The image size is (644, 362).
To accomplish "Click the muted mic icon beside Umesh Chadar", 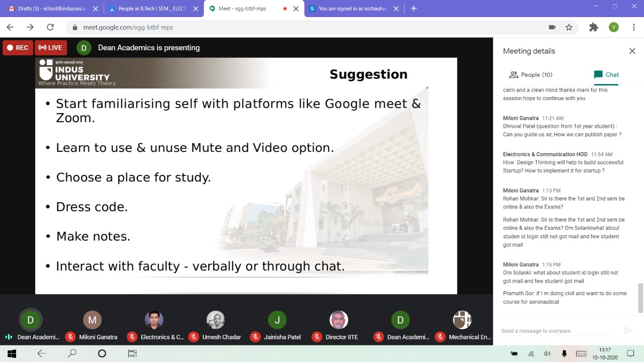I will coord(194,337).
